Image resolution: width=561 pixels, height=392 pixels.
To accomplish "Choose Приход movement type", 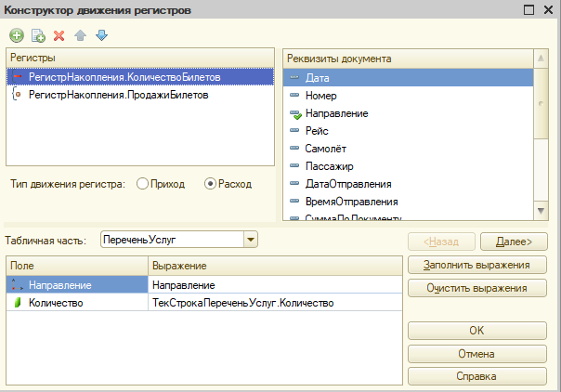I will 161,184.
